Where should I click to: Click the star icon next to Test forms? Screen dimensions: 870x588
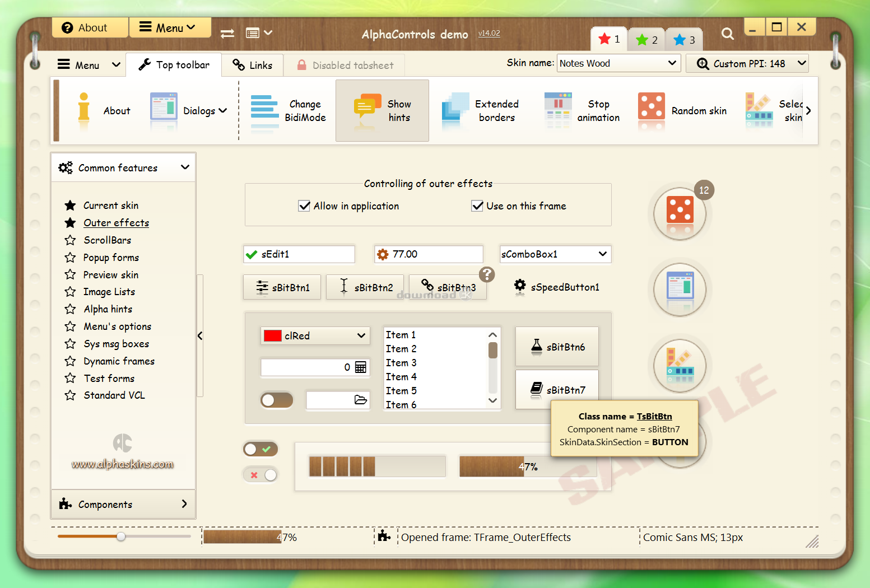tap(70, 379)
